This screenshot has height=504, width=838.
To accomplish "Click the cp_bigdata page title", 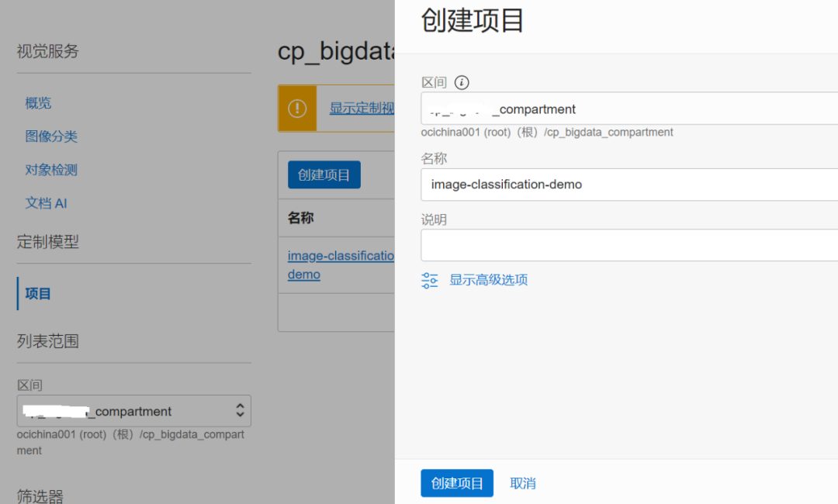I will [x=336, y=52].
